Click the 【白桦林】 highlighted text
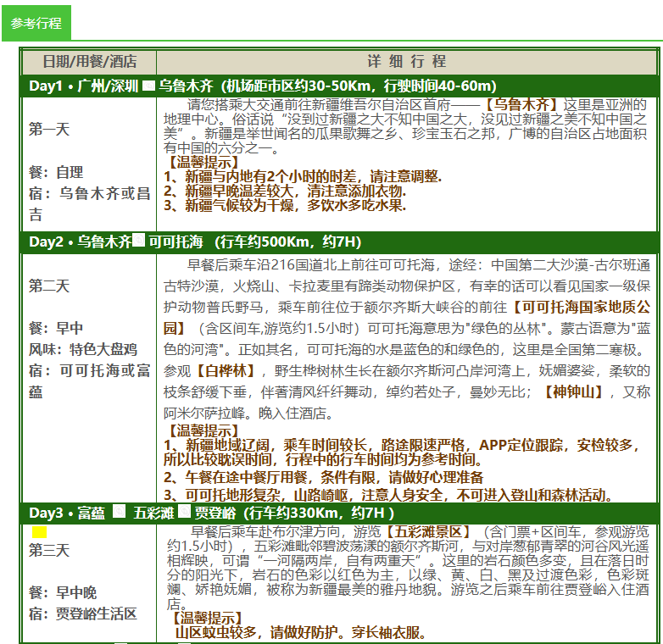Image resolution: width=663 pixels, height=644 pixels. [x=226, y=371]
